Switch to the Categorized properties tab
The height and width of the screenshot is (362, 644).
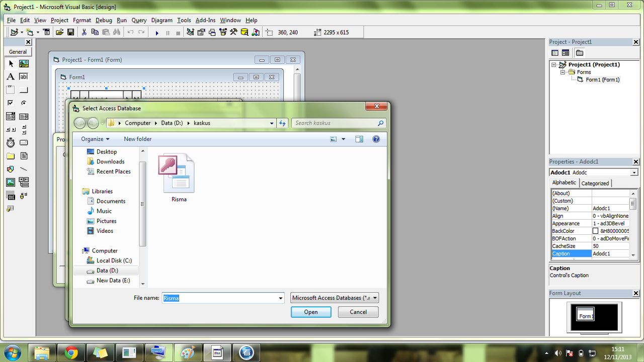[595, 184]
